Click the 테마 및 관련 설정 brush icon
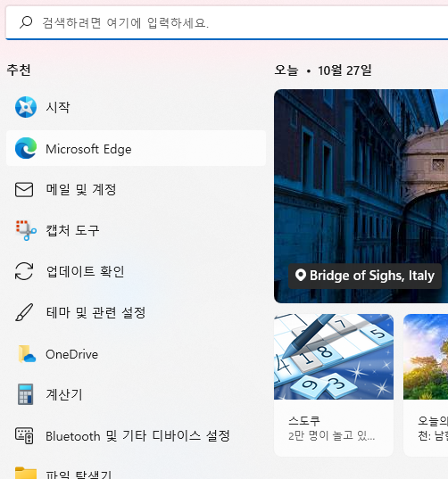Screen dimensions: 448x479 pyautogui.click(x=24, y=312)
